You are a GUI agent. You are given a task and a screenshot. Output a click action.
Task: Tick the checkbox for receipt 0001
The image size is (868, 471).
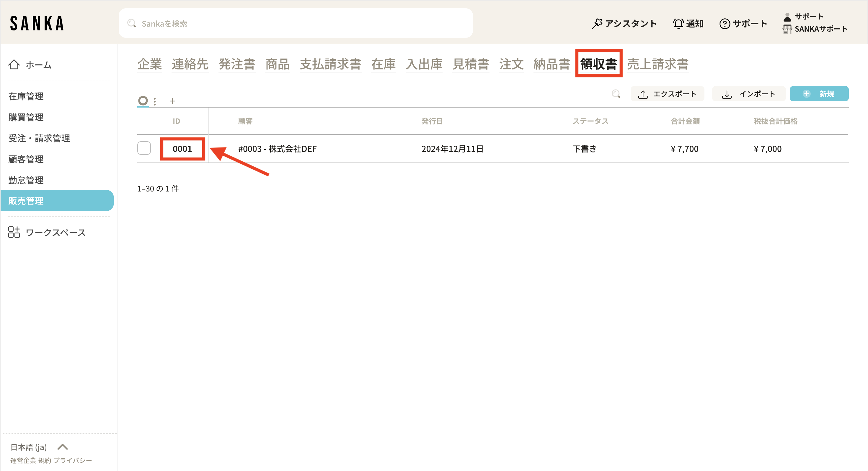[144, 148]
